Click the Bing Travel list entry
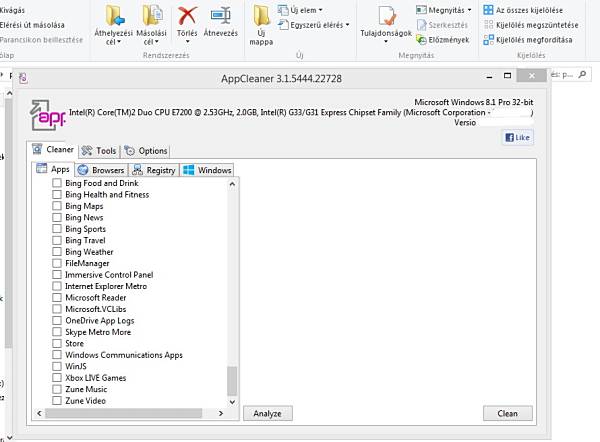Viewport: 600px width, 442px height. point(85,240)
